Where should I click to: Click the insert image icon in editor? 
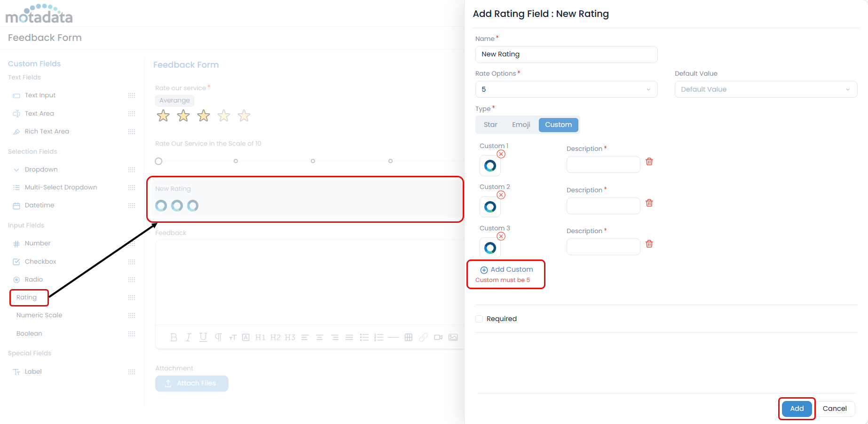pyautogui.click(x=453, y=338)
